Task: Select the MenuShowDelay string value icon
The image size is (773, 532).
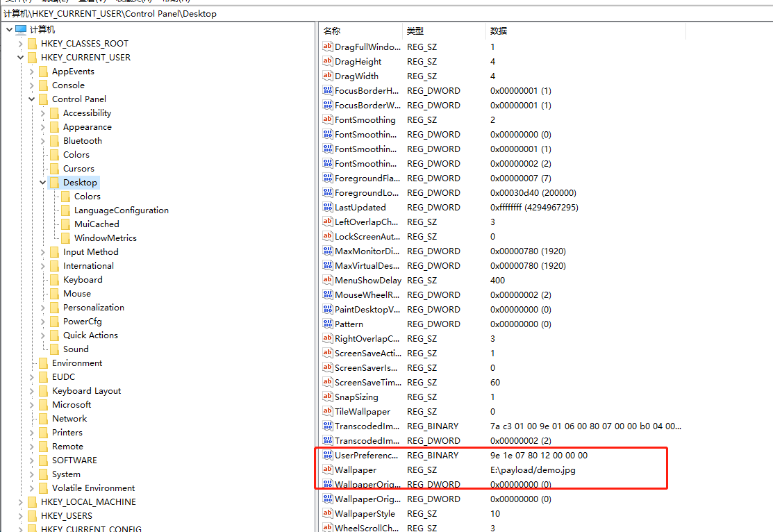Action: tap(327, 280)
